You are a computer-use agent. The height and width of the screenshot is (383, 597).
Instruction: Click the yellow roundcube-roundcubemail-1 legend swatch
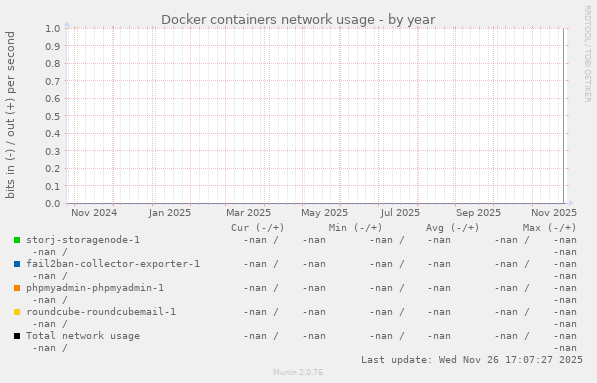click(17, 312)
